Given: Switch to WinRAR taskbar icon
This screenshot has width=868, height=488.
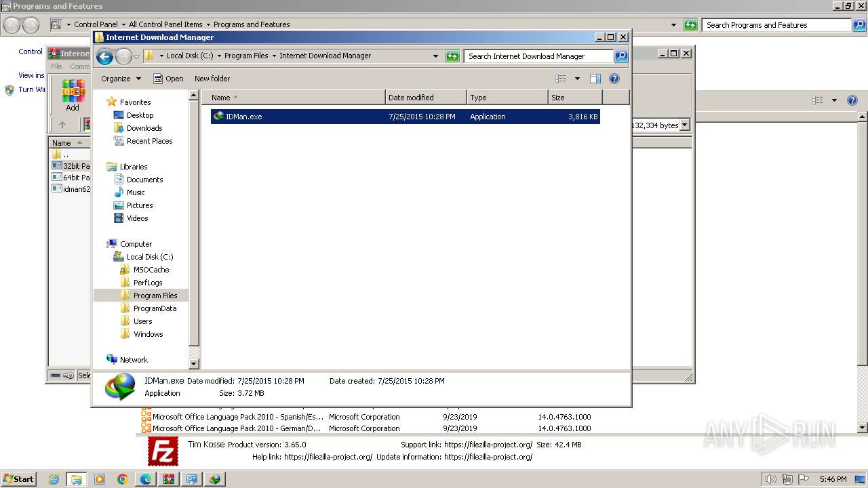Looking at the screenshot, I should pos(169,479).
